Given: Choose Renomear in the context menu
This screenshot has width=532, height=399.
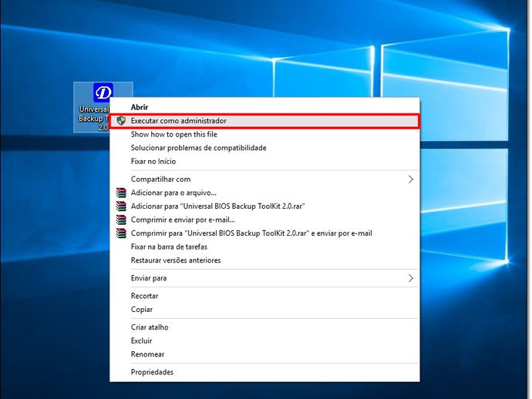Looking at the screenshot, I should pos(264,354).
